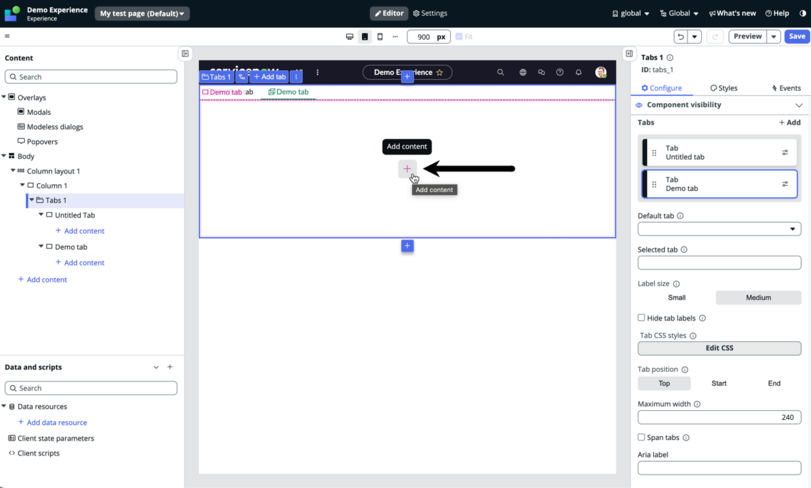This screenshot has width=811, height=488.
Task: Set tab position to Start
Action: (x=719, y=384)
